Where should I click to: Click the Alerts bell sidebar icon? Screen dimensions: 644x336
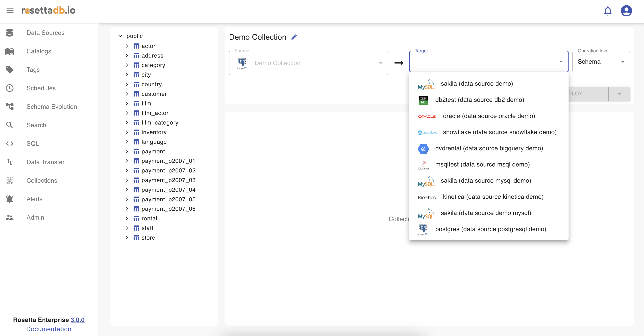point(10,199)
